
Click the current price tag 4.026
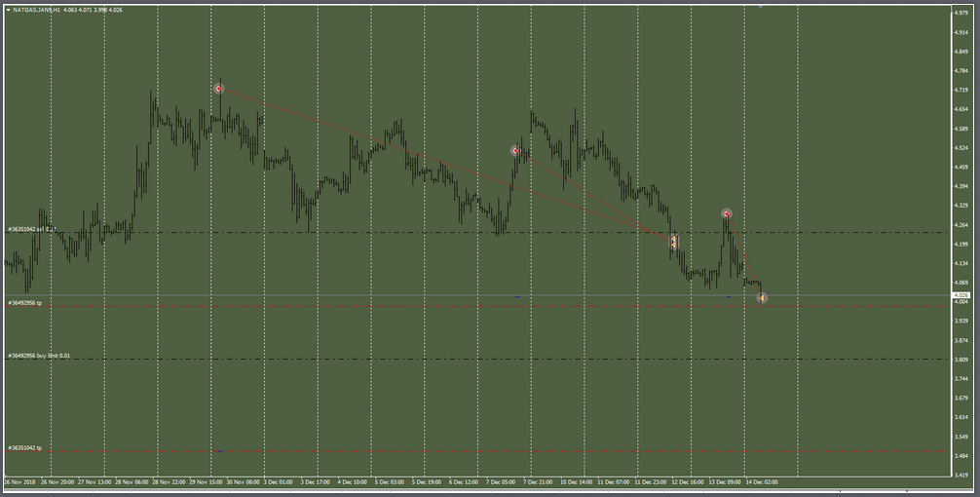point(961,295)
